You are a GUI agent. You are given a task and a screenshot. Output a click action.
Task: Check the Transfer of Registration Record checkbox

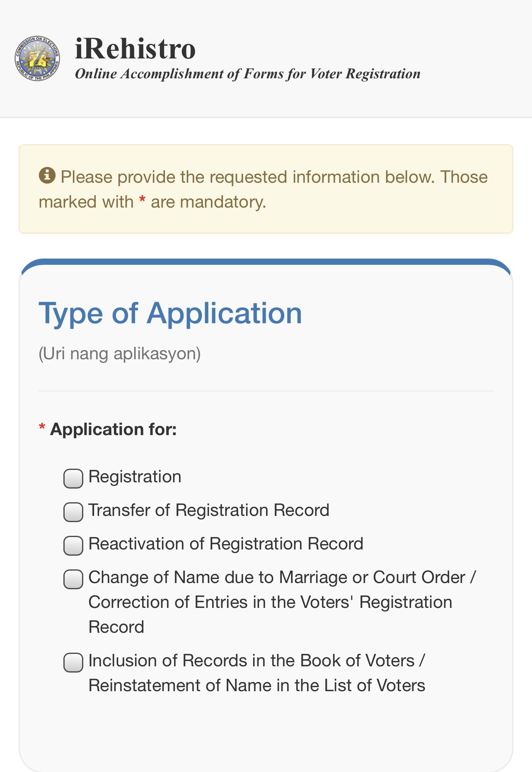click(x=73, y=512)
